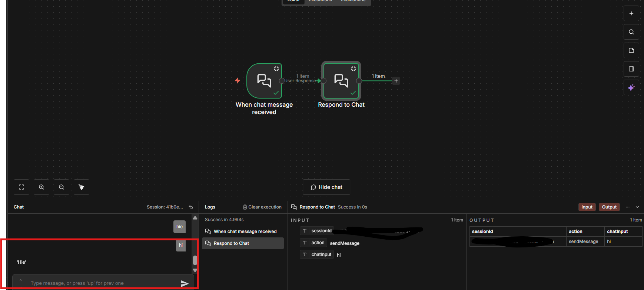644x290 pixels.
Task: Toggle the side panel layout icon
Action: tap(631, 69)
